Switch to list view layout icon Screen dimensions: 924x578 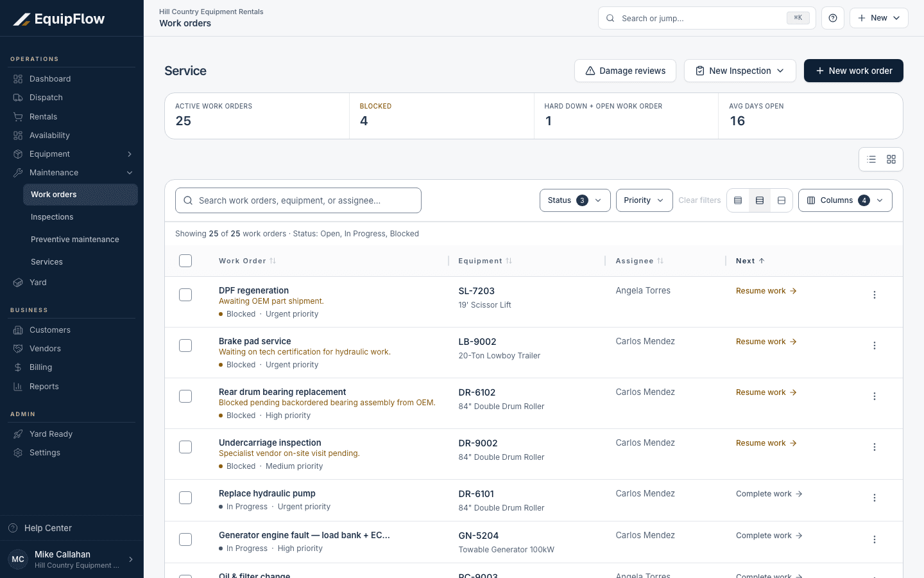[871, 159]
